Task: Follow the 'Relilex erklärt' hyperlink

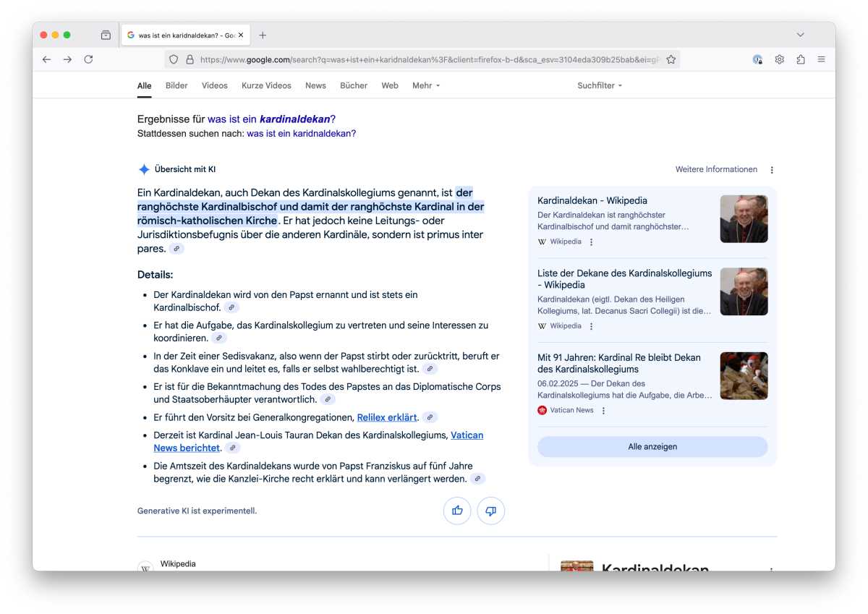Action: click(386, 417)
